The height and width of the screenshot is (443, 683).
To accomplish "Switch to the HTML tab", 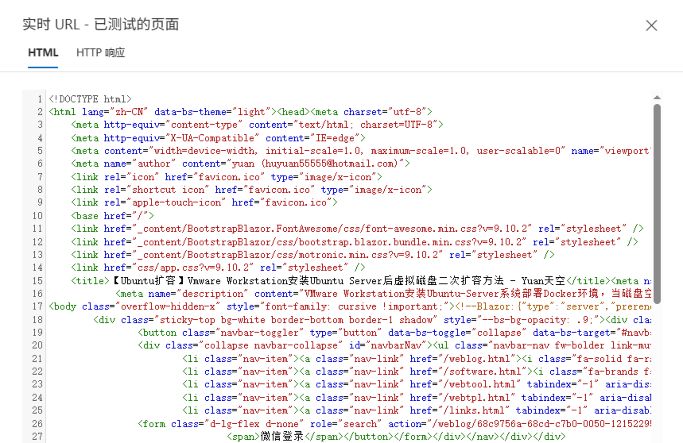I will (43, 53).
